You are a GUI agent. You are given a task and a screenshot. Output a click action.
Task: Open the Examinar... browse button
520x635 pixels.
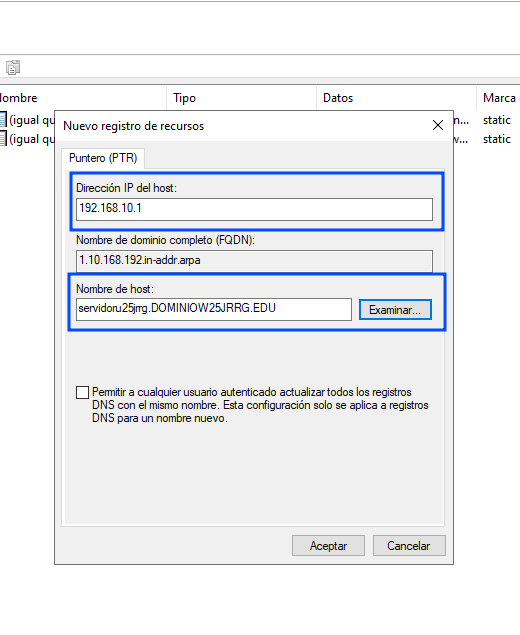click(395, 310)
